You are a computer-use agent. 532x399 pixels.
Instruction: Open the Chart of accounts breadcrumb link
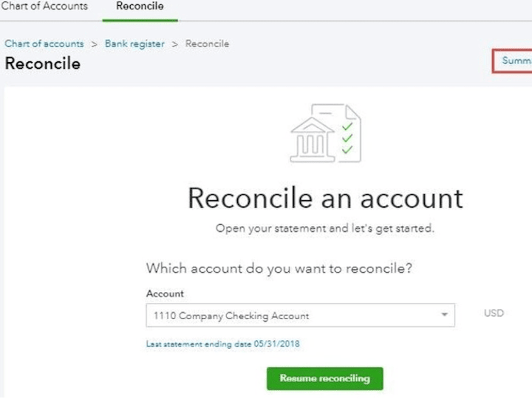point(44,44)
